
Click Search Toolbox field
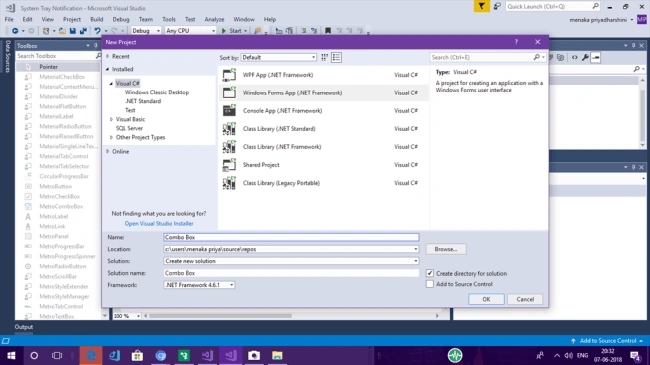[55, 56]
